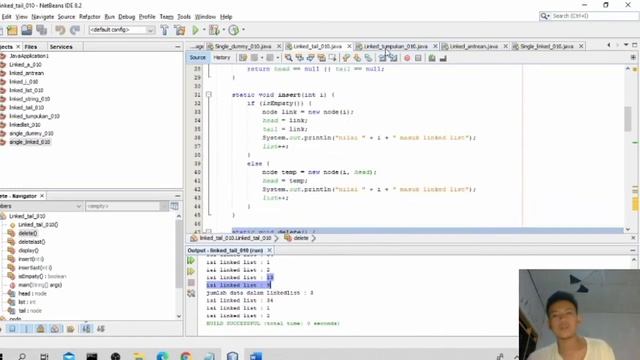The width and height of the screenshot is (640, 360).
Task: Click the Debug Project icon
Action: [x=214, y=30]
